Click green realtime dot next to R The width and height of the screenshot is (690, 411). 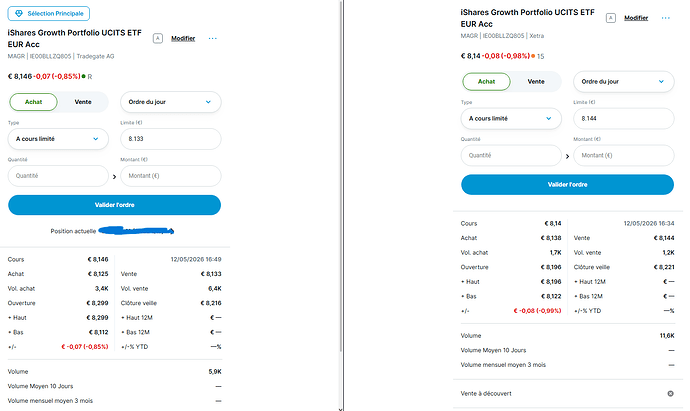[x=84, y=77]
